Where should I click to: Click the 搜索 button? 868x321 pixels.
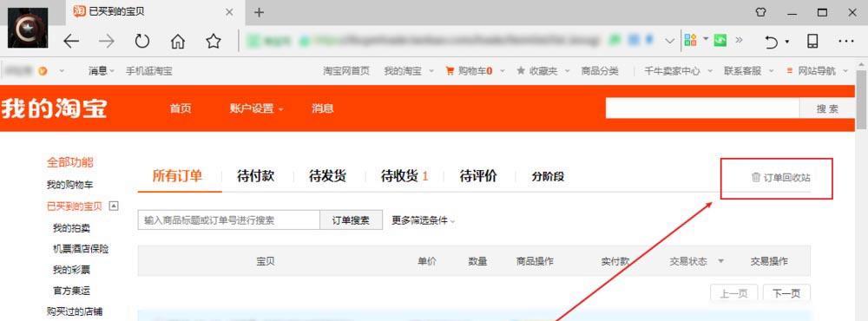[827, 108]
